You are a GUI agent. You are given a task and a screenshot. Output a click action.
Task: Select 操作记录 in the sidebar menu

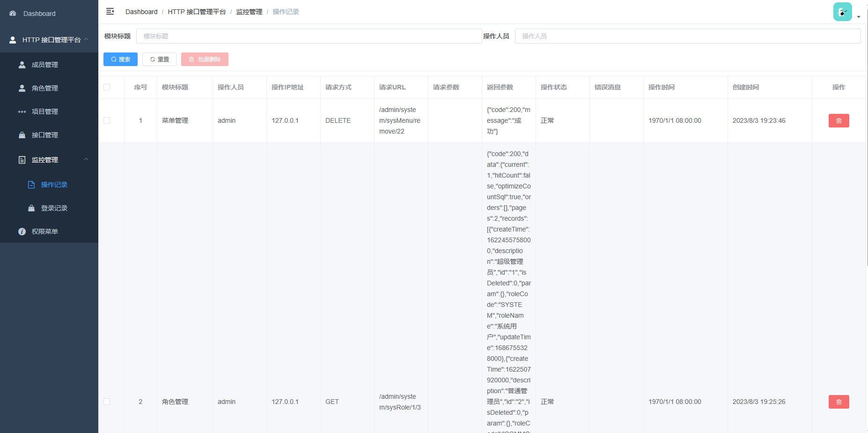[x=55, y=184]
